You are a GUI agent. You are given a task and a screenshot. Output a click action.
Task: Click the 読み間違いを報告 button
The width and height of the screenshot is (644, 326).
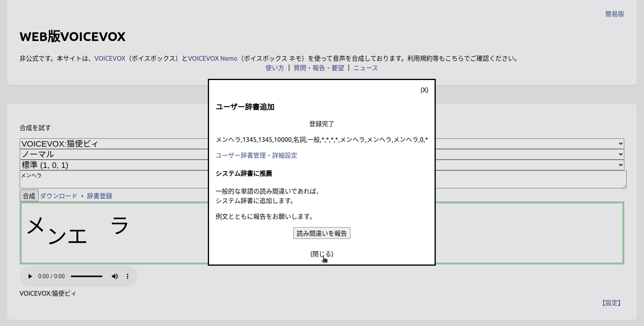coord(322,233)
